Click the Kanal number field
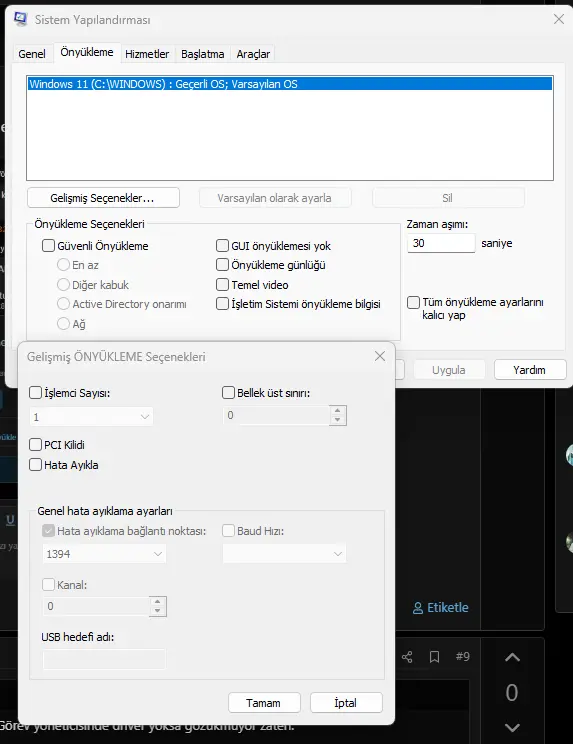The height and width of the screenshot is (744, 573). (x=96, y=606)
